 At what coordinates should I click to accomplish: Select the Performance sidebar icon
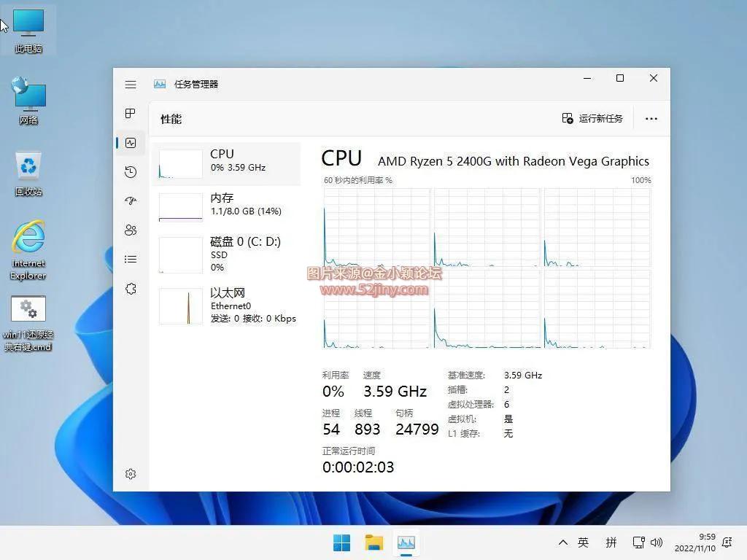131,143
